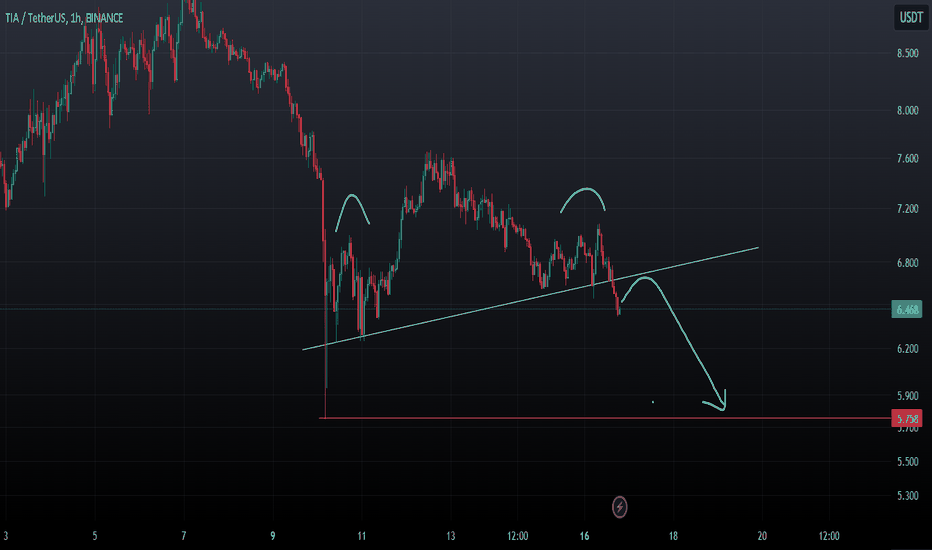Click the 7.200 price axis label
The height and width of the screenshot is (550, 932).
[908, 209]
